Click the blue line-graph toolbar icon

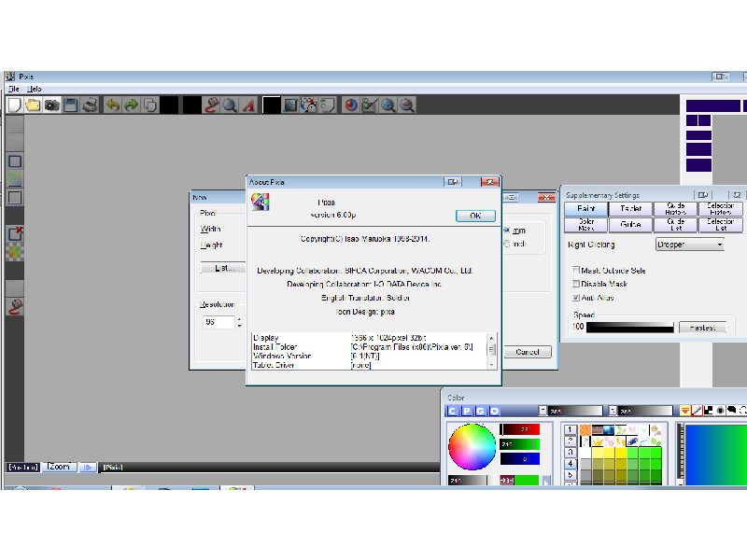(290, 105)
